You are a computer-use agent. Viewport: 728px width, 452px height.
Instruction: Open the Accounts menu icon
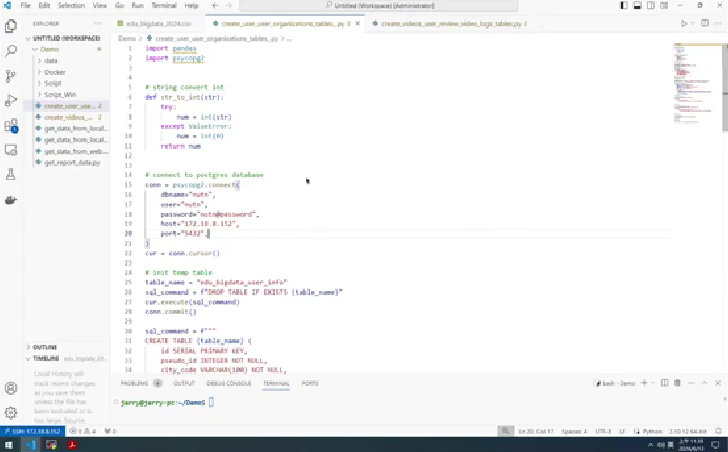11,388
